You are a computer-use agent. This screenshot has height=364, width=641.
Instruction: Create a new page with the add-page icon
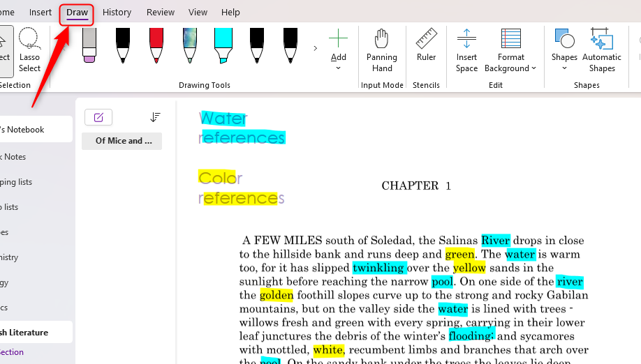(x=98, y=118)
